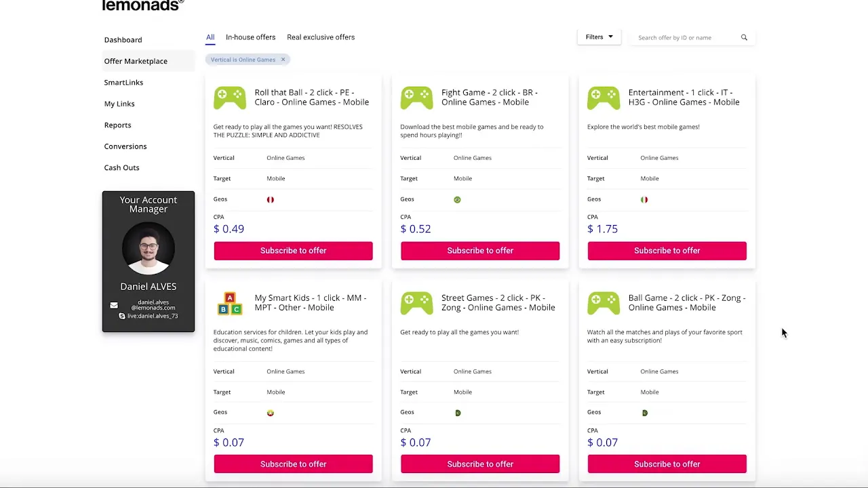Open the Filters dropdown
This screenshot has height=488, width=868.
pyautogui.click(x=599, y=37)
